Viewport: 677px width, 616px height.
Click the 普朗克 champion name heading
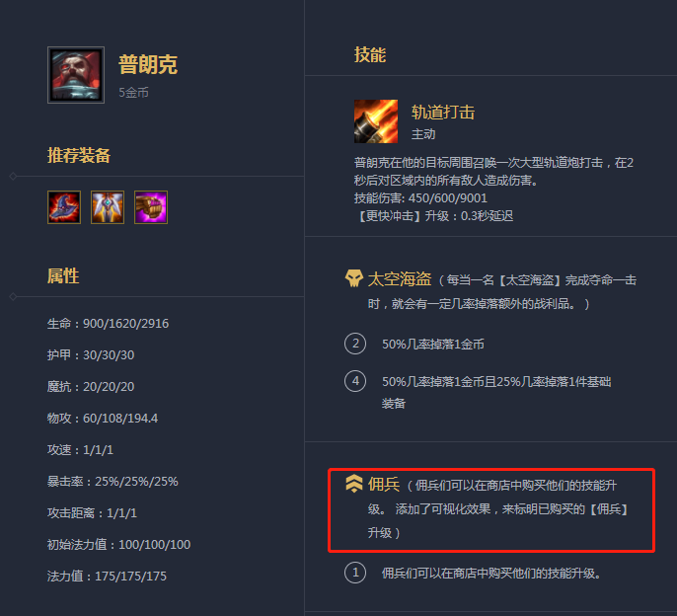(x=148, y=65)
